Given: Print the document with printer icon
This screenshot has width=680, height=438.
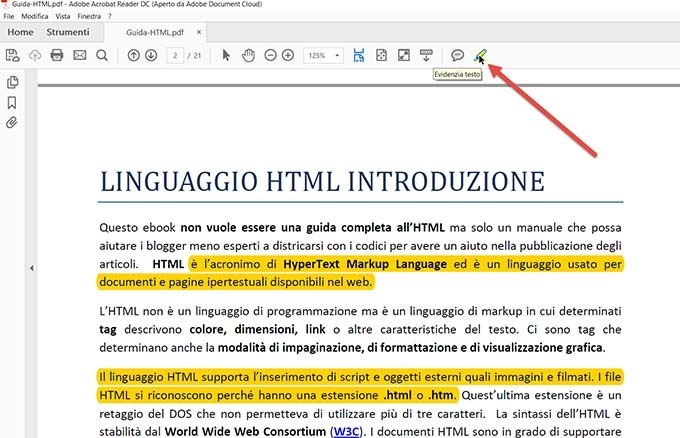Looking at the screenshot, I should (57, 55).
